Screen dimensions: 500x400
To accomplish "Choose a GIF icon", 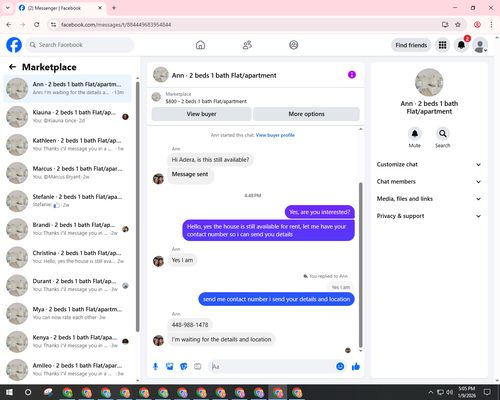I will 198,367.
